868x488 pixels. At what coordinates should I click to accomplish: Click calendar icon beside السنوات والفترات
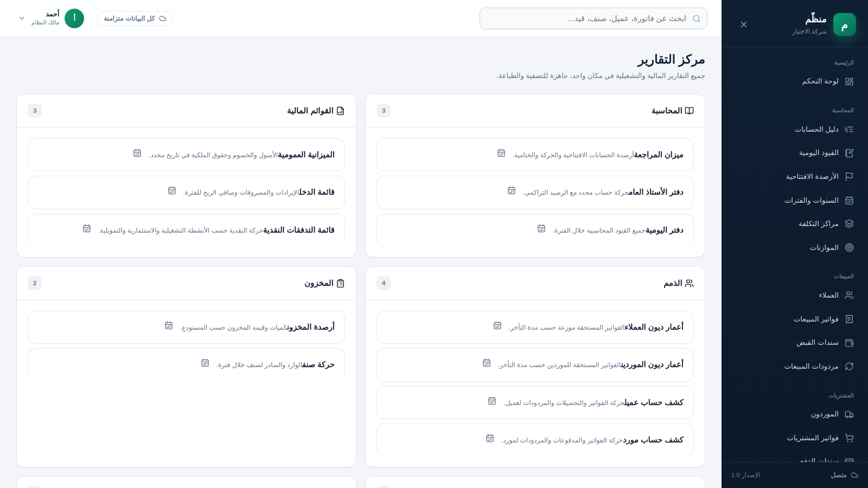pyautogui.click(x=850, y=200)
